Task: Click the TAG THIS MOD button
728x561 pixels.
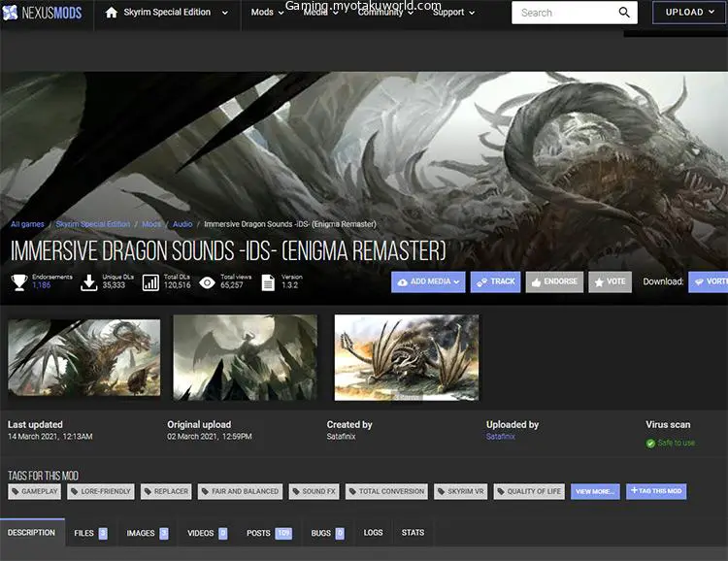Action: (656, 491)
